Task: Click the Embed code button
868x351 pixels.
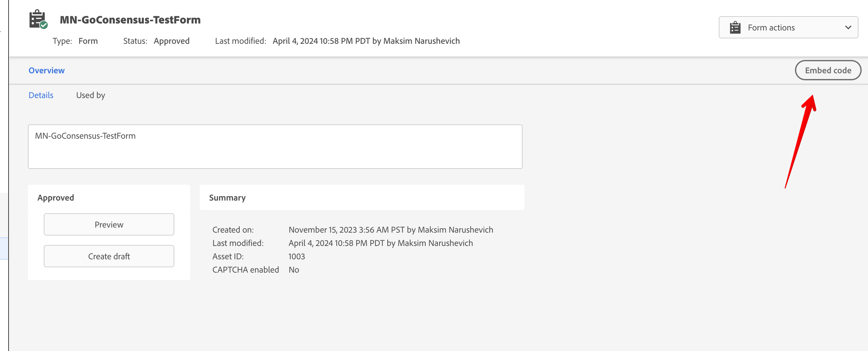Action: (x=828, y=70)
